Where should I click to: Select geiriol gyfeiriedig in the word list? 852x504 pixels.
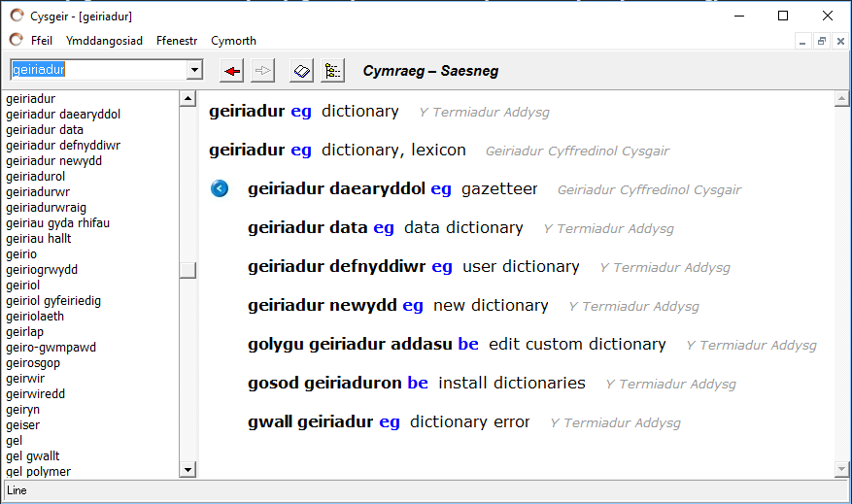(x=53, y=301)
